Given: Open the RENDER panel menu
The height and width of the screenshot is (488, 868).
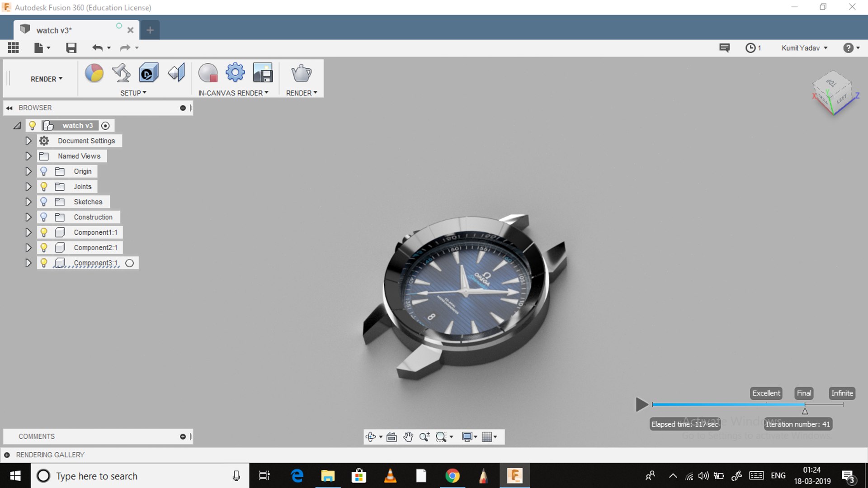Looking at the screenshot, I should pos(302,93).
